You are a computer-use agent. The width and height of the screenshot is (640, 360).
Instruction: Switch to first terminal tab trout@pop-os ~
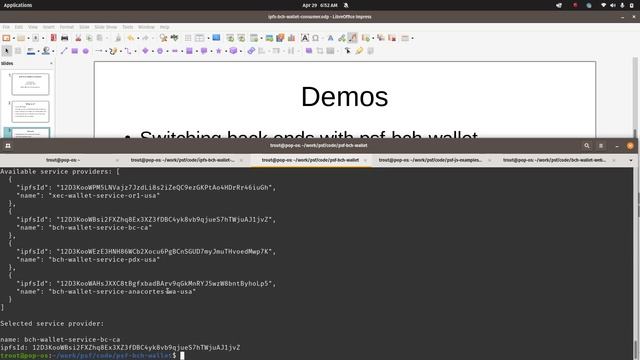62,160
